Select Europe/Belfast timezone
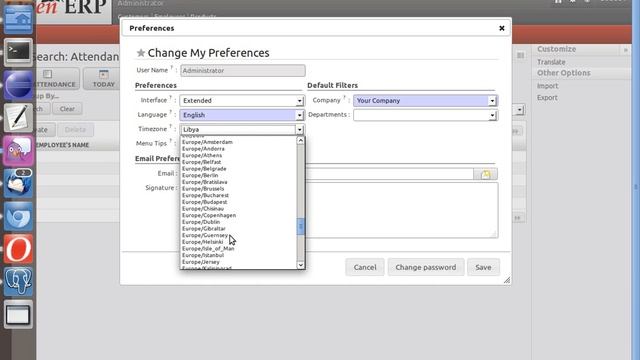The width and height of the screenshot is (640, 360). click(202, 162)
